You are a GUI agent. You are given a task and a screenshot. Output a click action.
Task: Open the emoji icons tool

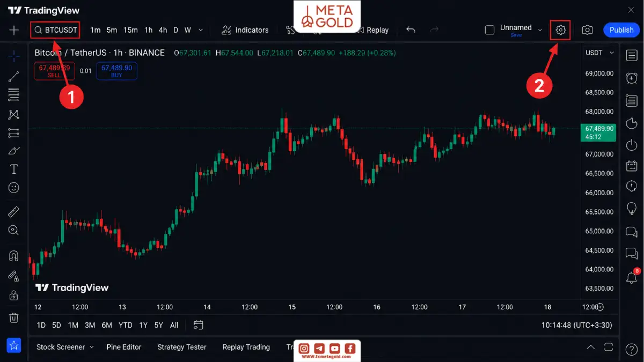tap(14, 188)
